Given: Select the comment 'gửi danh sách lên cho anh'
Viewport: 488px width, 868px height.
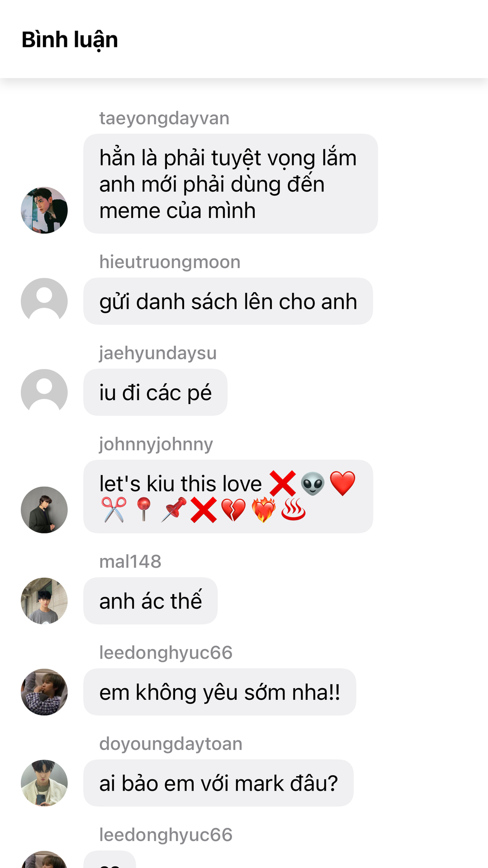Looking at the screenshot, I should (x=228, y=301).
